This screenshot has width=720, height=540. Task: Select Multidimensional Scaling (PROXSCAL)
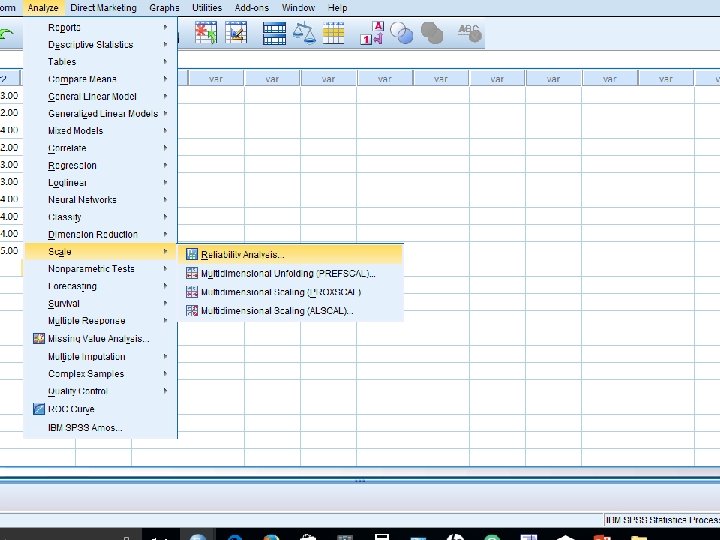point(290,292)
